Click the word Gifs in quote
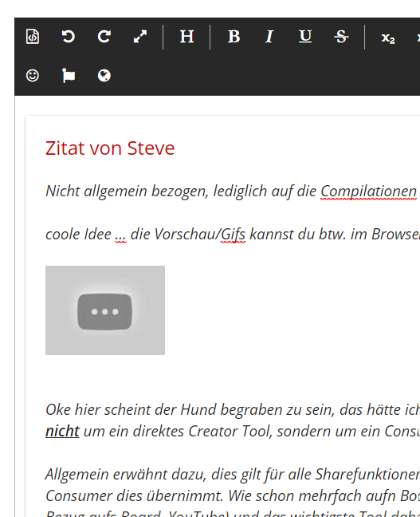Image resolution: width=420 pixels, height=517 pixels. click(233, 235)
